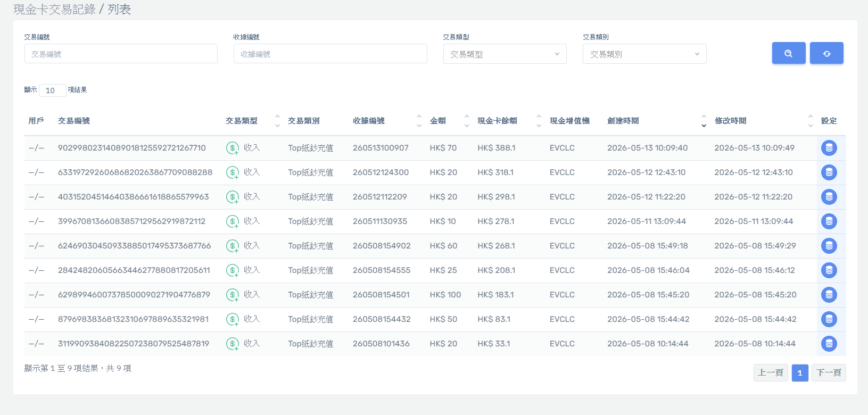This screenshot has width=868, height=415.
Task: Go to previous page 上一頁
Action: [771, 372]
